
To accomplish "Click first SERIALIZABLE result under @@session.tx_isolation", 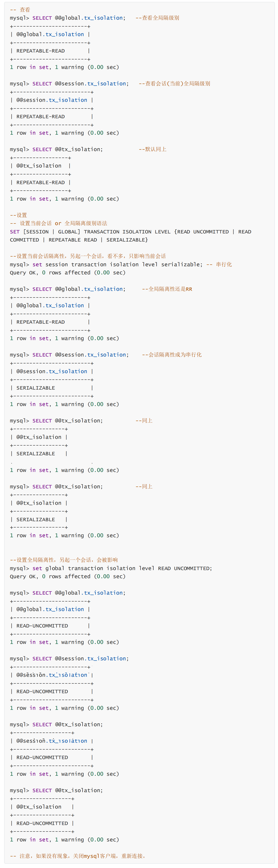I will click(36, 388).
